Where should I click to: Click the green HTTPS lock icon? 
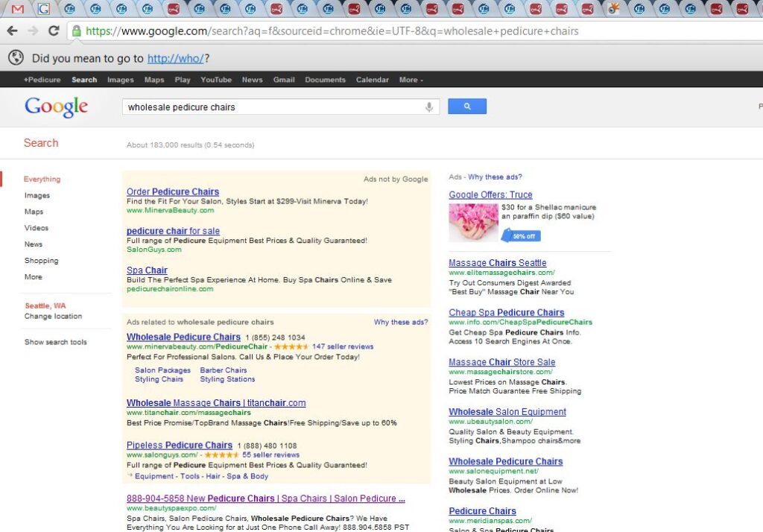77,31
